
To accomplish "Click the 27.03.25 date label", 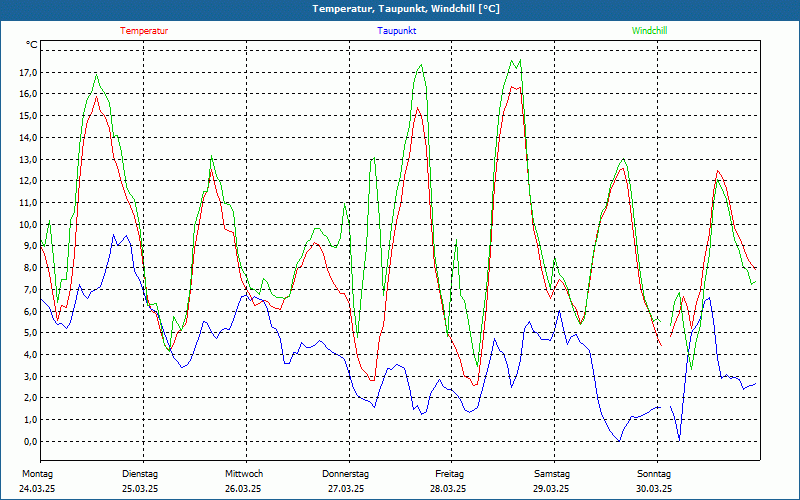I will (x=346, y=489).
